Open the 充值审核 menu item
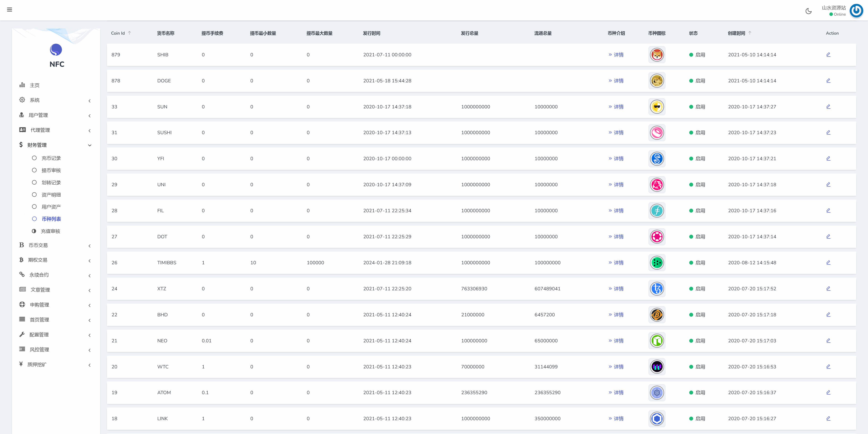 point(51,231)
